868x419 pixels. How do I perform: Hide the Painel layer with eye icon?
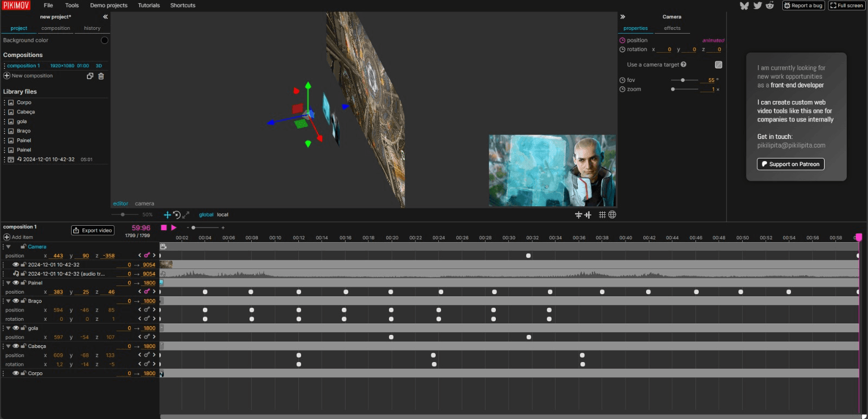[x=16, y=283]
